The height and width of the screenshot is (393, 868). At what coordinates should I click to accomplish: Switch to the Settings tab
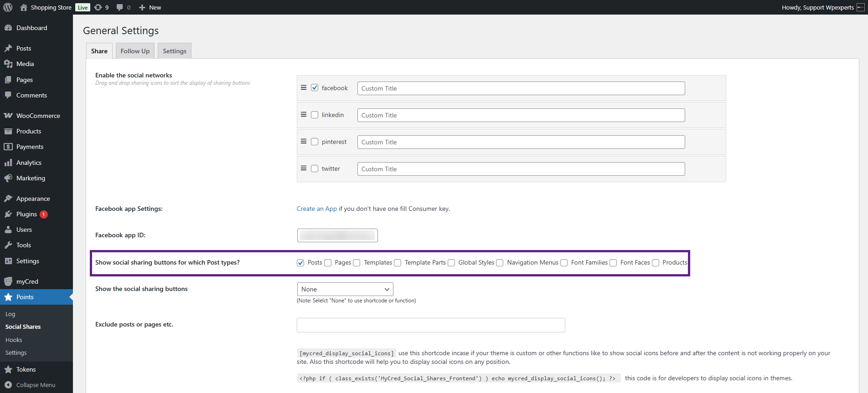pos(175,51)
